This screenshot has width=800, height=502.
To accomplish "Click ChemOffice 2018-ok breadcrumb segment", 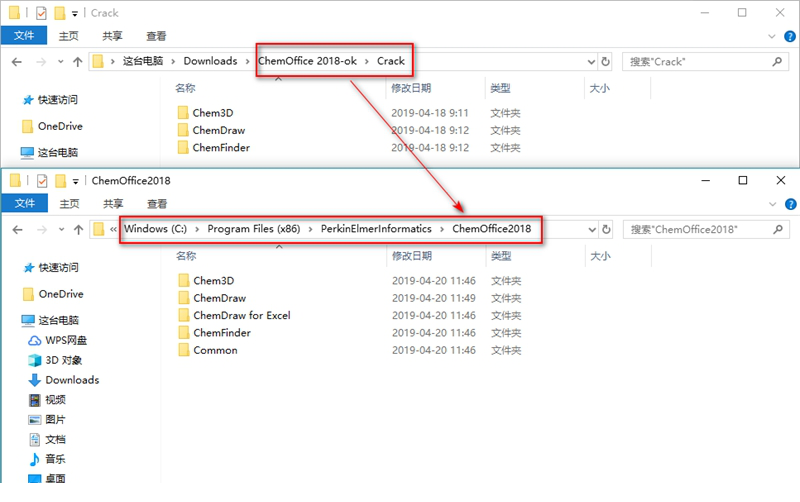I will point(307,61).
